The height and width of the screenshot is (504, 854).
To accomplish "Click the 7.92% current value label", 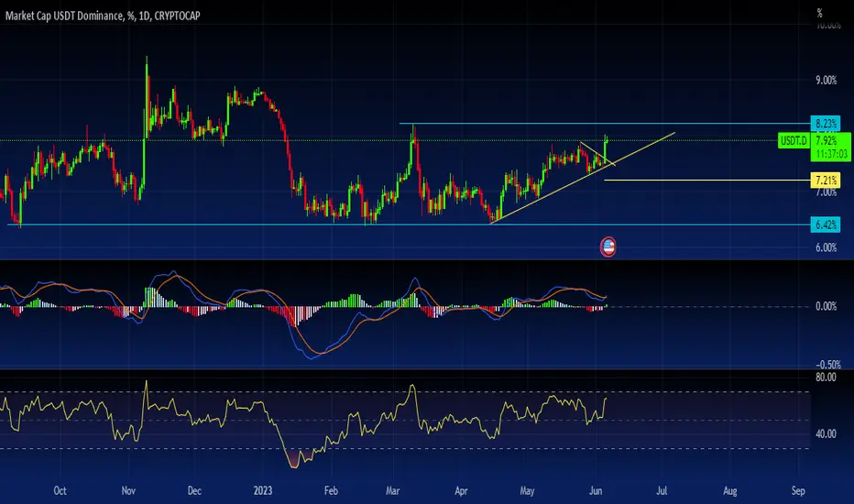I will (x=827, y=140).
